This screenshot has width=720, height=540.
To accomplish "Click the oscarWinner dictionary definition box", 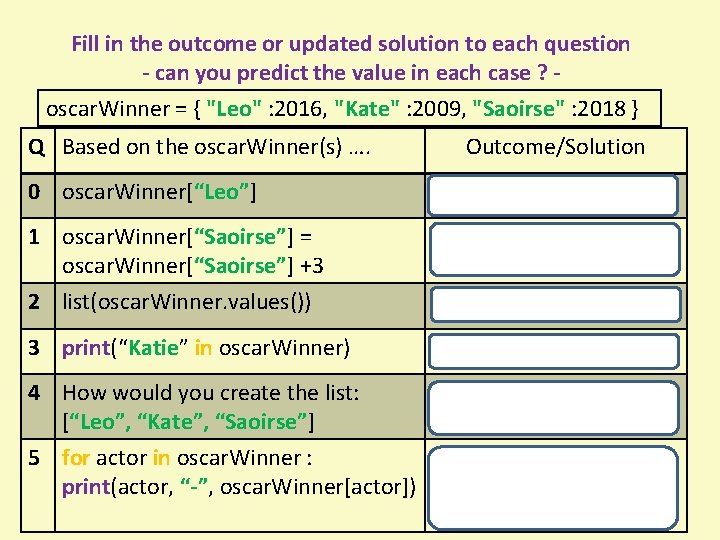I will (349, 108).
